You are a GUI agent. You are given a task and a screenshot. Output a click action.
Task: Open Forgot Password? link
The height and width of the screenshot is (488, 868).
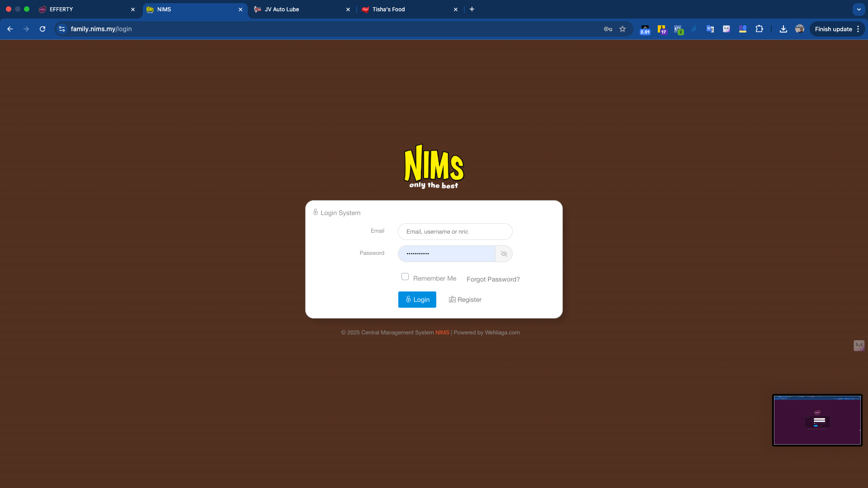(x=493, y=279)
